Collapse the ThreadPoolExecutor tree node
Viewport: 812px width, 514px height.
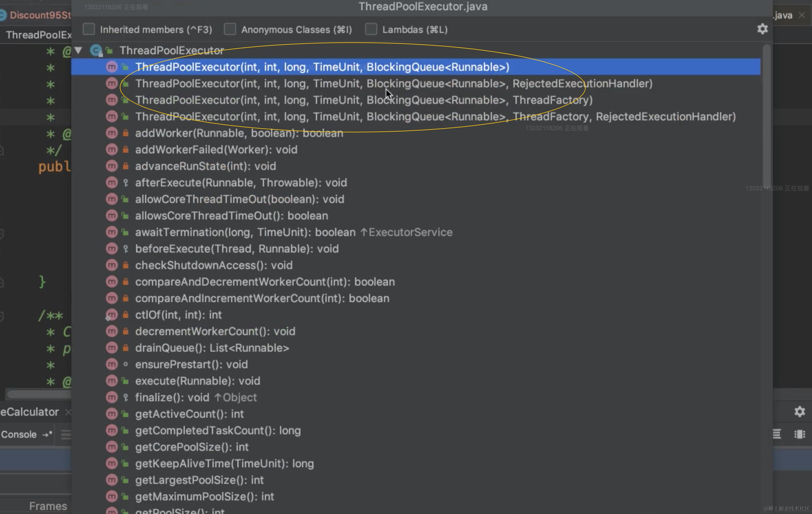click(78, 50)
